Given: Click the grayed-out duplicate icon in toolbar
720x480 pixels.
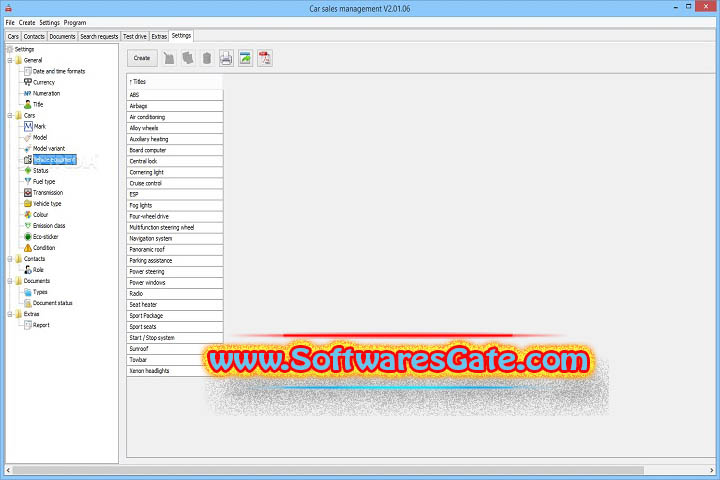Looking at the screenshot, I should click(x=188, y=58).
